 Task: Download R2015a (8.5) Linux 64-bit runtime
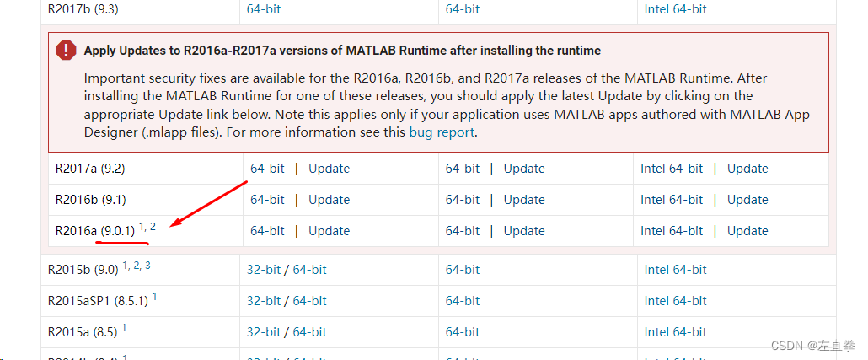(x=463, y=331)
